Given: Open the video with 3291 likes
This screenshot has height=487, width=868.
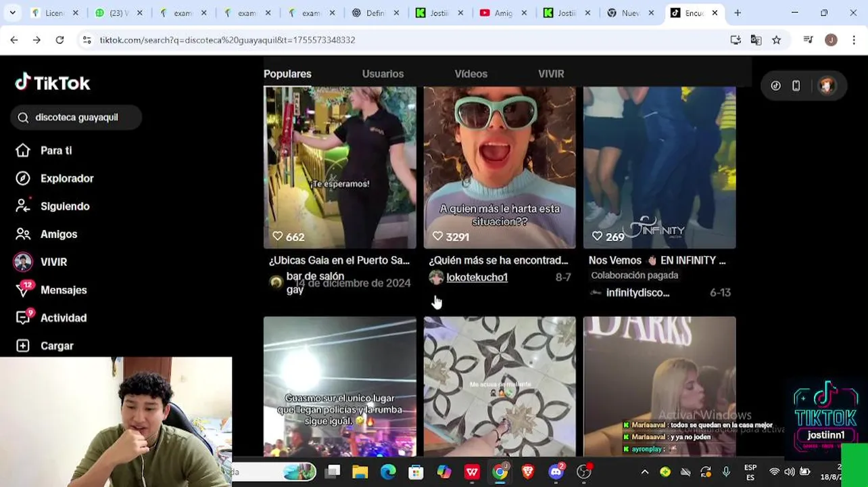Looking at the screenshot, I should [500, 167].
